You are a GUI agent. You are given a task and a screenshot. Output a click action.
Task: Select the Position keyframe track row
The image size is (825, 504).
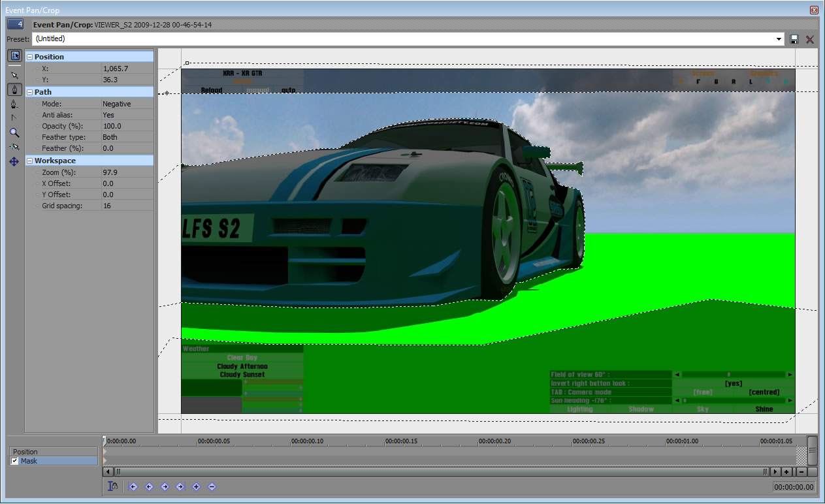coord(54,452)
